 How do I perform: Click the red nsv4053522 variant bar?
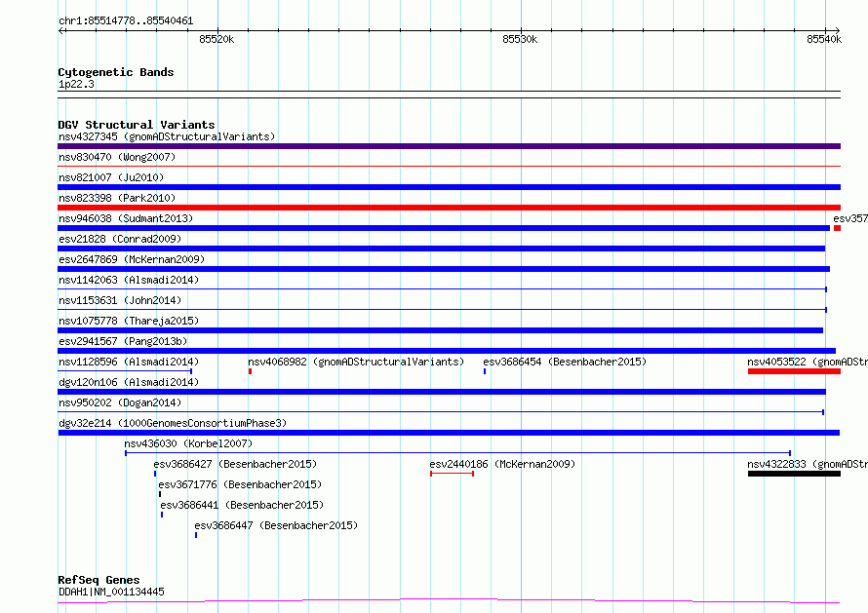tap(795, 371)
